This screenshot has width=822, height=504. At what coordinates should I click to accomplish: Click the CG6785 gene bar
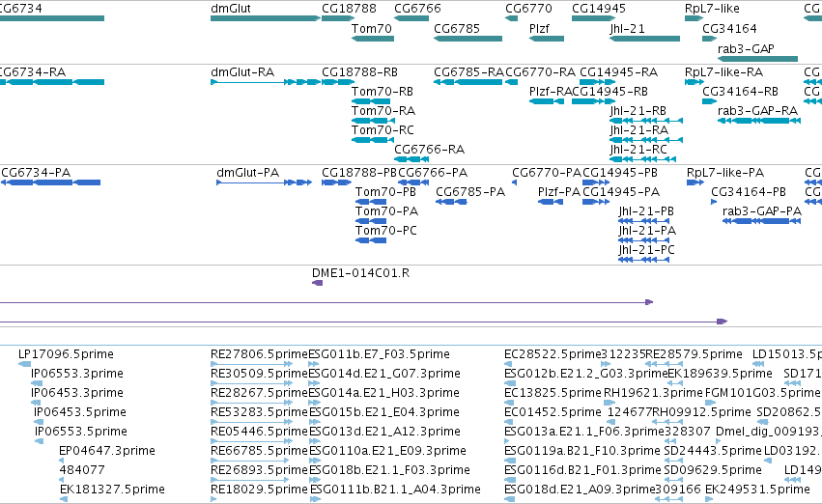pyautogui.click(x=468, y=39)
